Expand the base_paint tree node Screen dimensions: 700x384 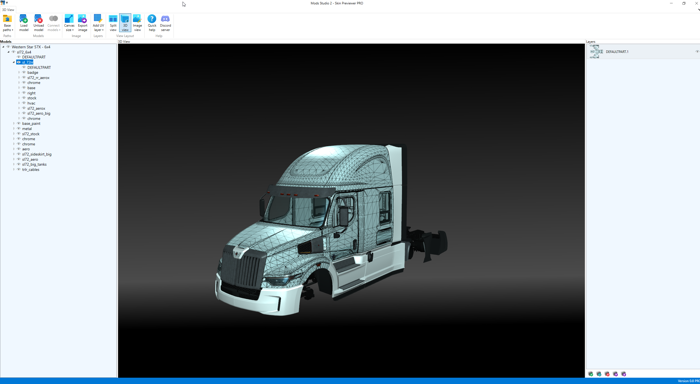(x=14, y=124)
